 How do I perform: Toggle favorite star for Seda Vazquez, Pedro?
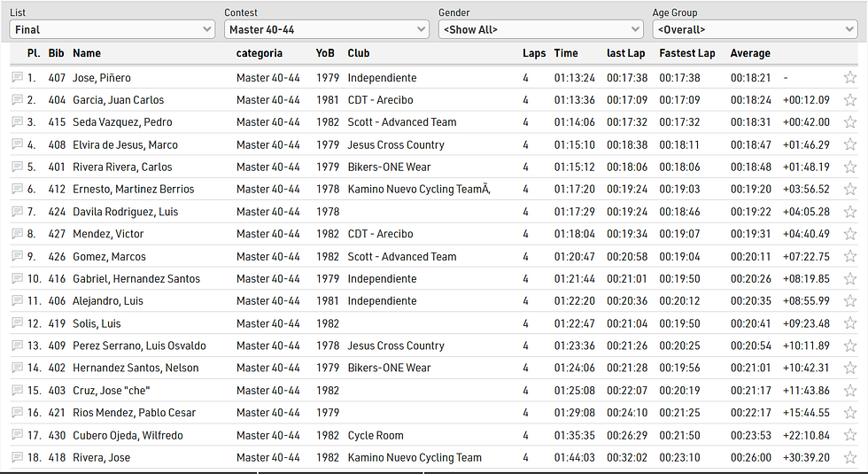point(850,122)
